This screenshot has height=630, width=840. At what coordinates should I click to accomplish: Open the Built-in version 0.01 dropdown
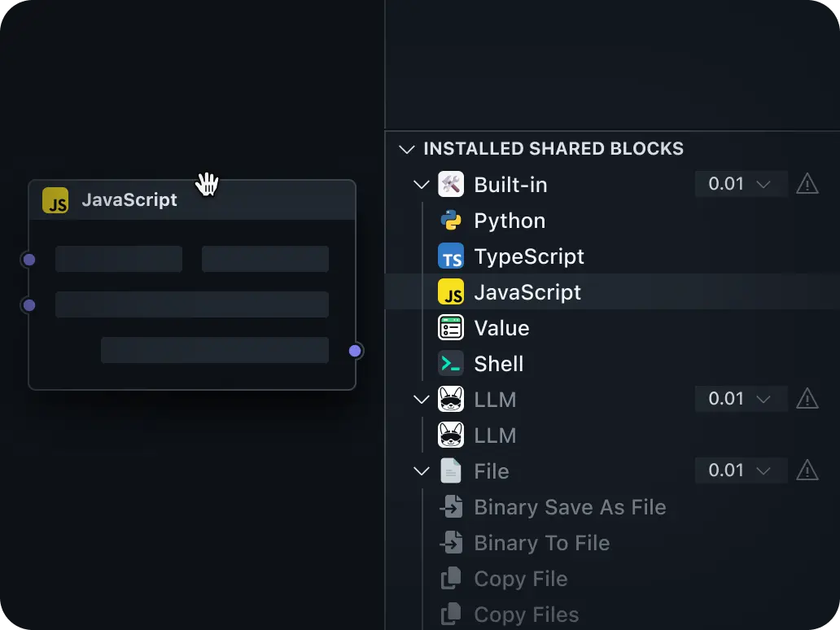(739, 183)
